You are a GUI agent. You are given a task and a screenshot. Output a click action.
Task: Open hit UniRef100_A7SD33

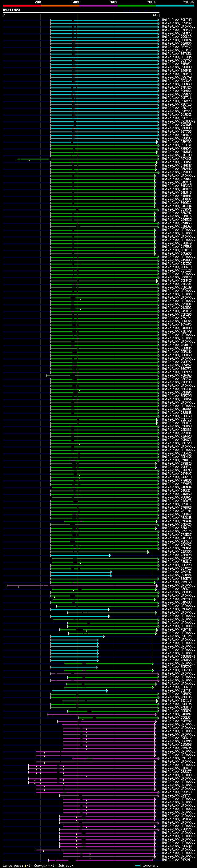click(x=177, y=172)
